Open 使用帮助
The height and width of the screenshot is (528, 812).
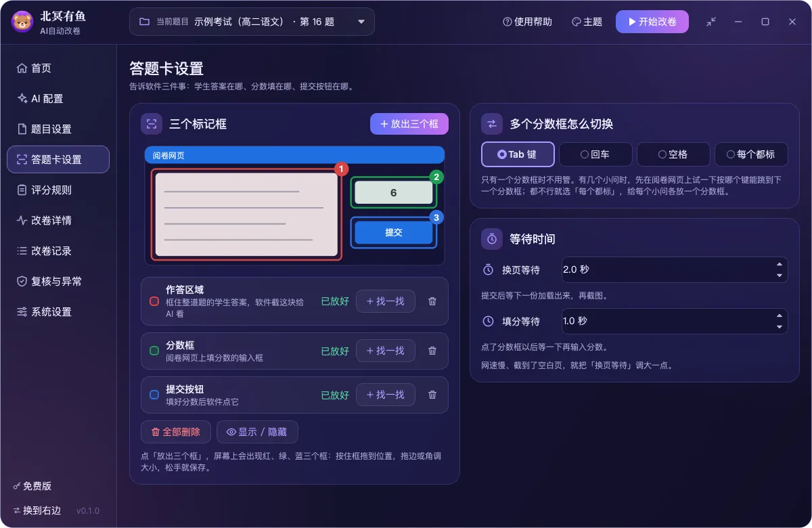pos(527,22)
